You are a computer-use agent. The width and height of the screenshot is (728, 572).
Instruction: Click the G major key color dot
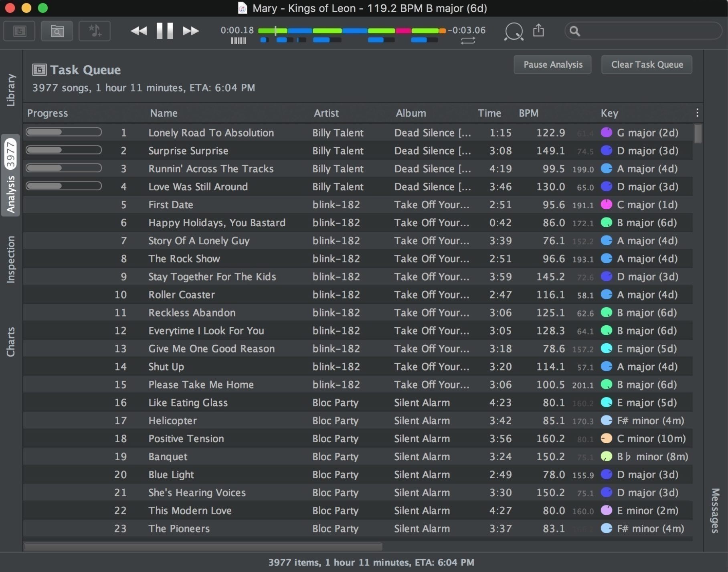coord(607,132)
